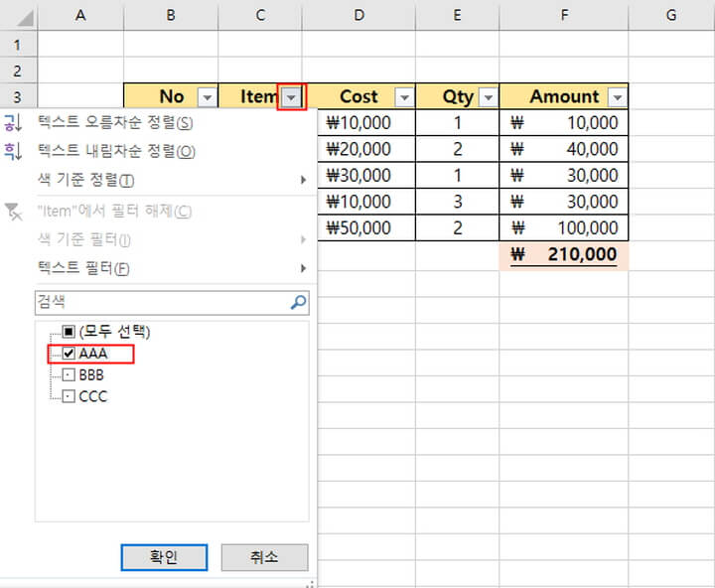The height and width of the screenshot is (588, 715).
Task: Cancel filter with 취소 button
Action: pos(264,557)
